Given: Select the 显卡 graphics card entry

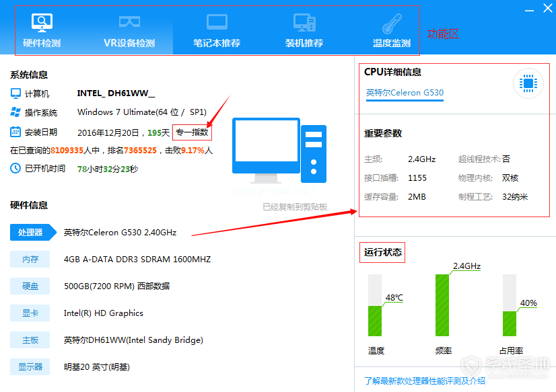Looking at the screenshot, I should click(30, 313).
